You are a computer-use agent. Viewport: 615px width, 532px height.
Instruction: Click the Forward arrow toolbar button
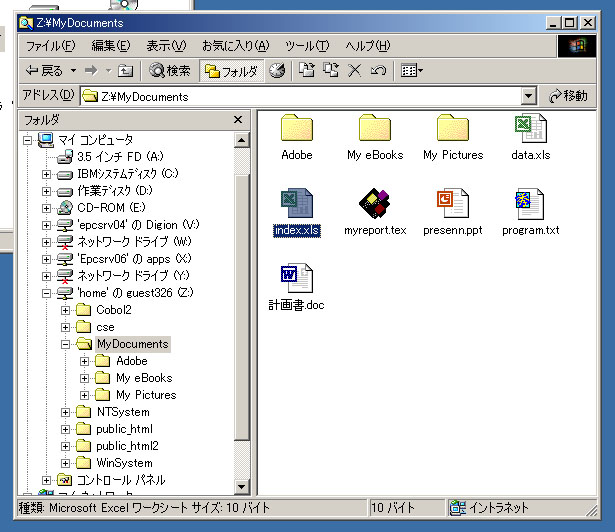(x=91, y=71)
